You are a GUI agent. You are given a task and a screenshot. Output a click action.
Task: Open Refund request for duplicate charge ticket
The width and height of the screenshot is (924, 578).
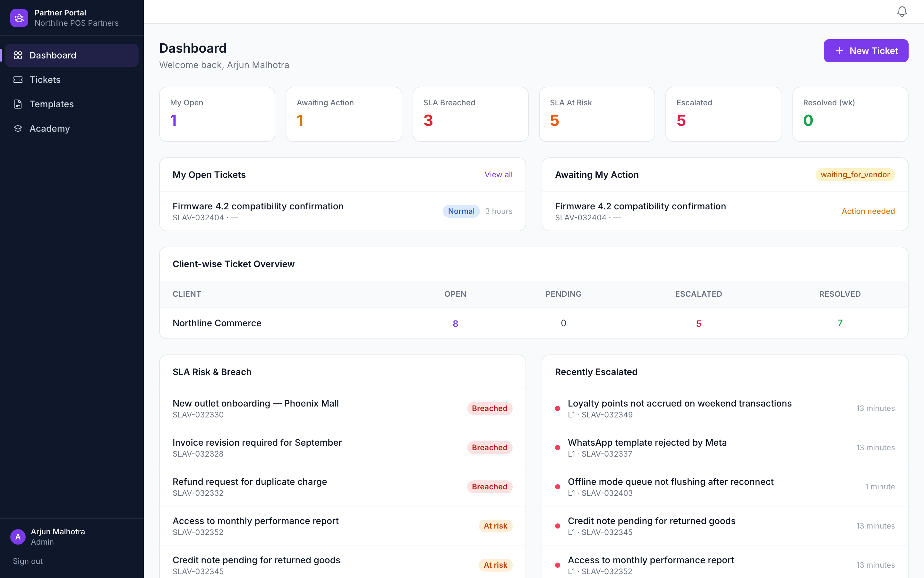(x=343, y=486)
